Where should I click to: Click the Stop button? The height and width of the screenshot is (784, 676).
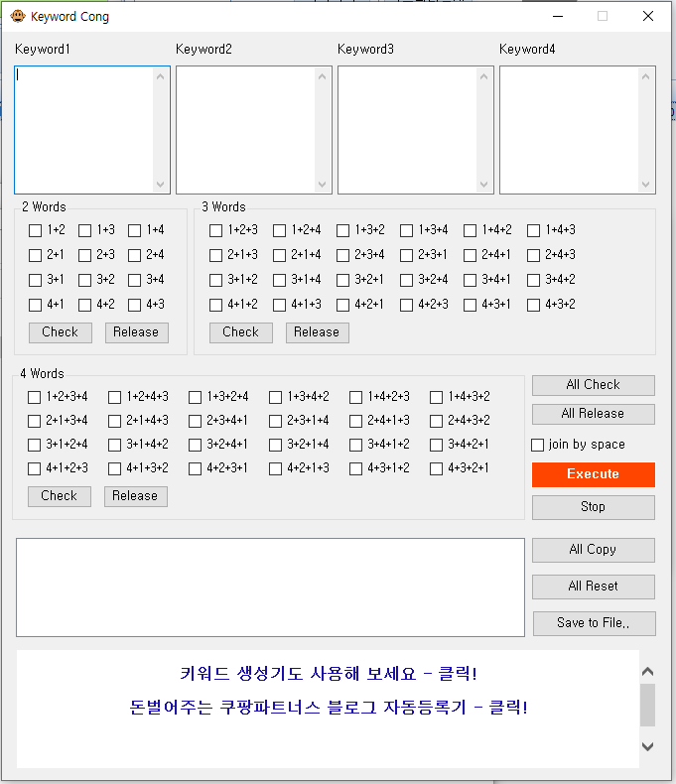pyautogui.click(x=593, y=507)
